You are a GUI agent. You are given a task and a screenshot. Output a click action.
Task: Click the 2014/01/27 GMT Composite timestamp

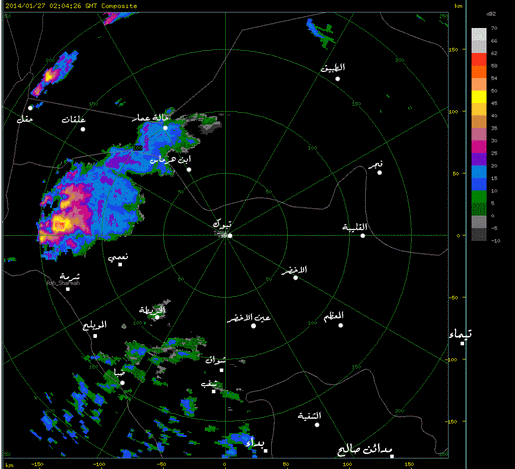[x=71, y=6]
